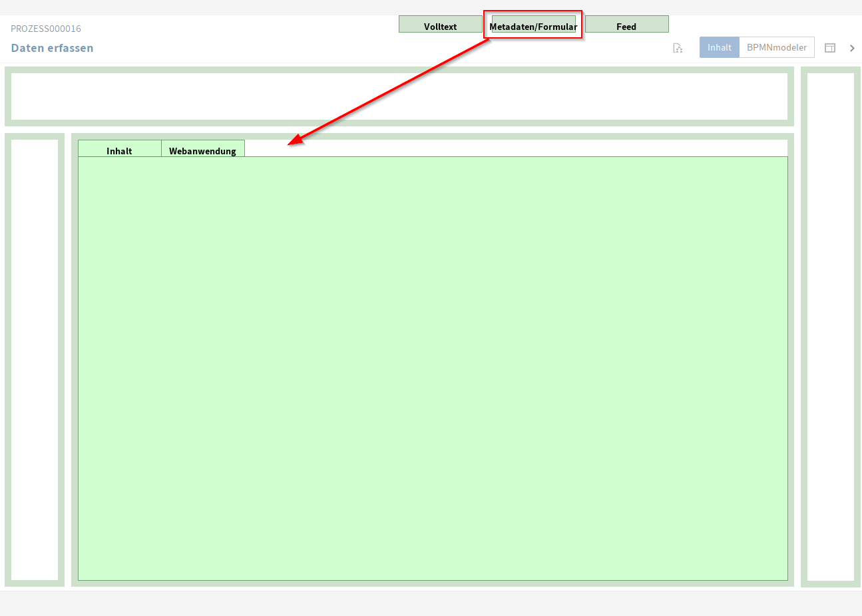Expand the right-pointing chevron in header
The image size is (862, 616).
click(x=852, y=48)
